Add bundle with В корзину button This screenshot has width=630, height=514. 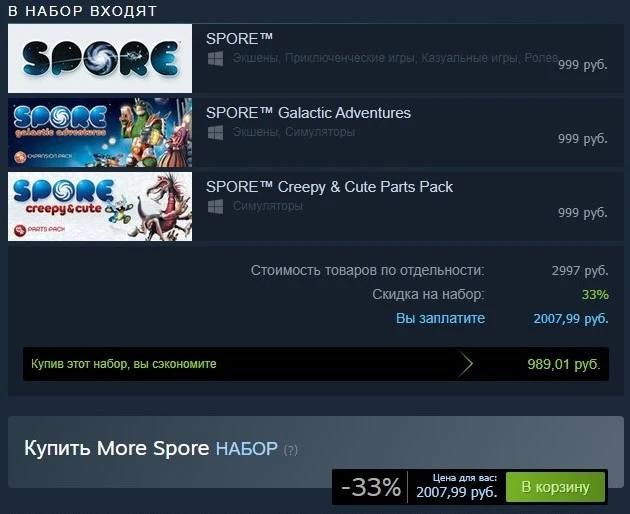pyautogui.click(x=555, y=487)
